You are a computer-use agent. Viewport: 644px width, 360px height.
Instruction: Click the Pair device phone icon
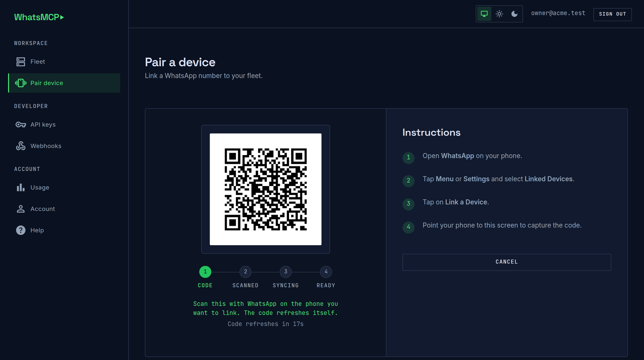[21, 83]
